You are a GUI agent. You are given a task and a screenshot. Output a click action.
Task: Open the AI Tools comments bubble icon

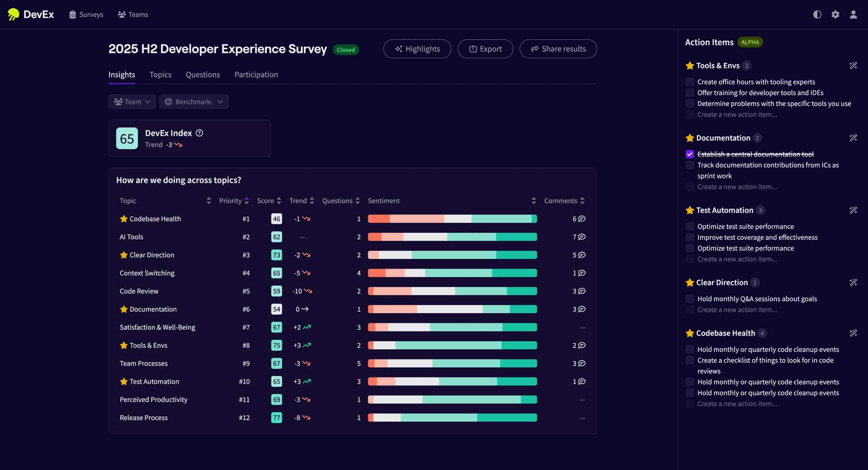point(582,237)
